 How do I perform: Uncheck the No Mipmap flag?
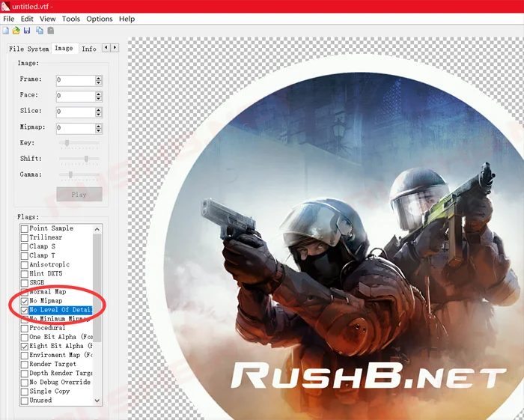pyautogui.click(x=25, y=302)
